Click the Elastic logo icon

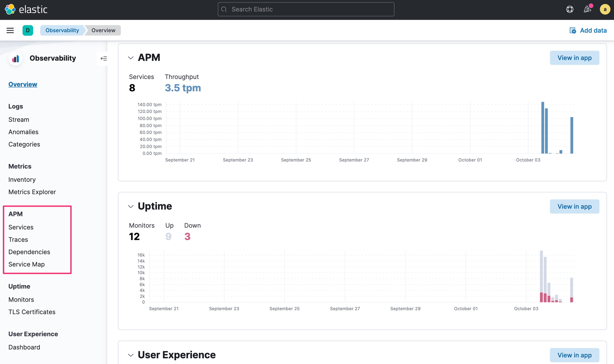10,9
